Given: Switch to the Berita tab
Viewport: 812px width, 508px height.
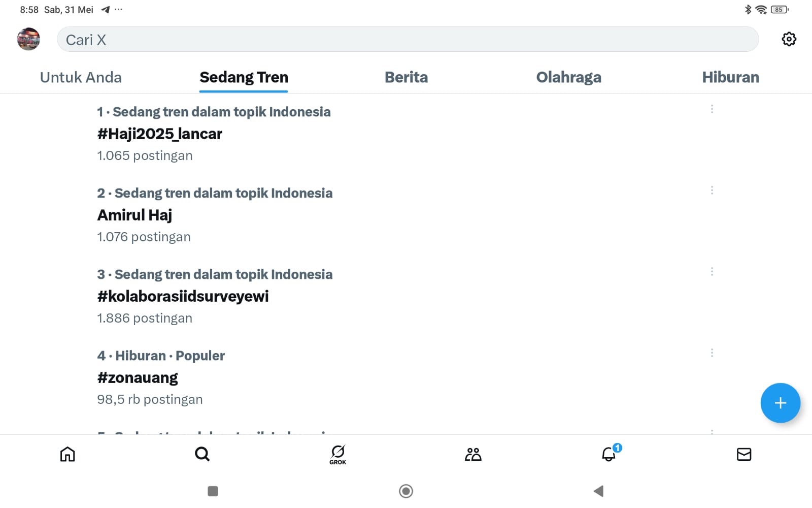Looking at the screenshot, I should click(406, 77).
